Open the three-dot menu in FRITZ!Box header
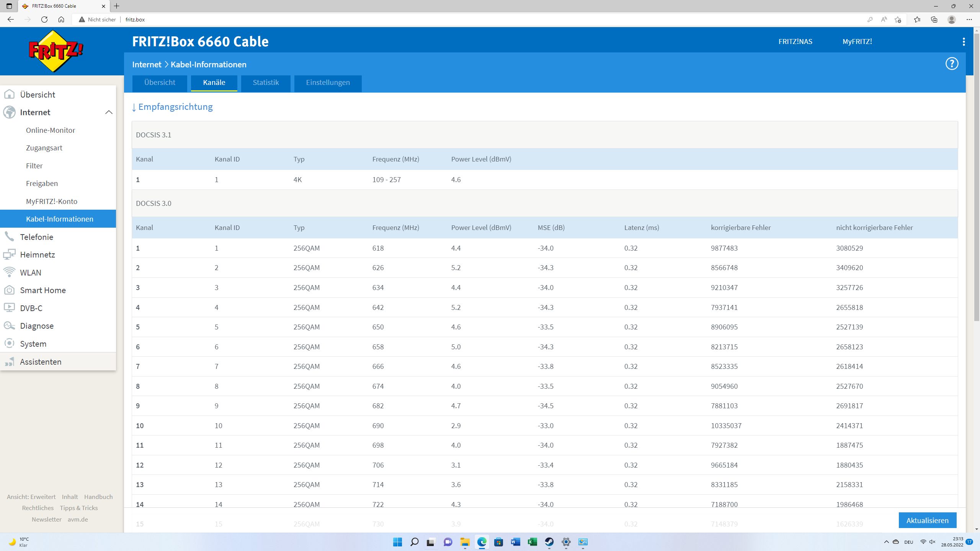 coord(964,42)
